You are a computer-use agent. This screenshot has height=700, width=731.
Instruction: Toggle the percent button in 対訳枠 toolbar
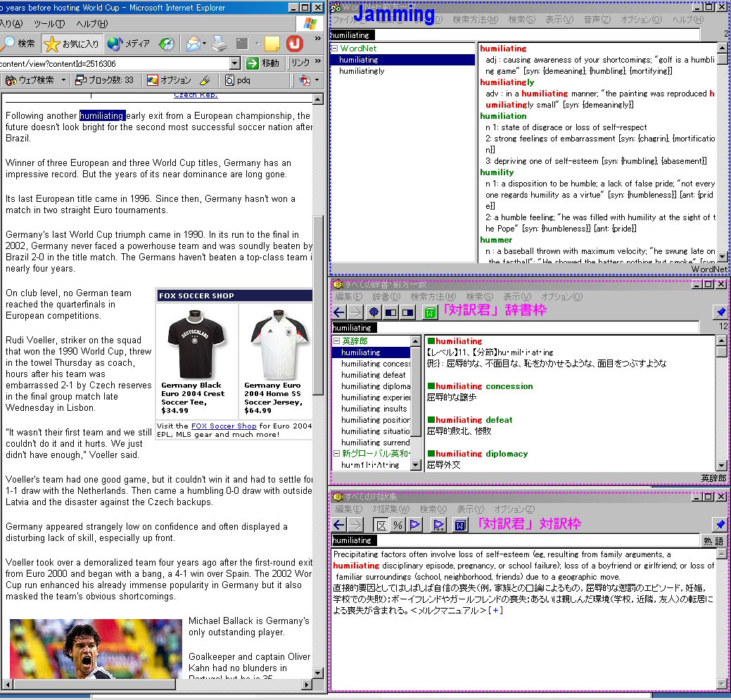point(398,526)
